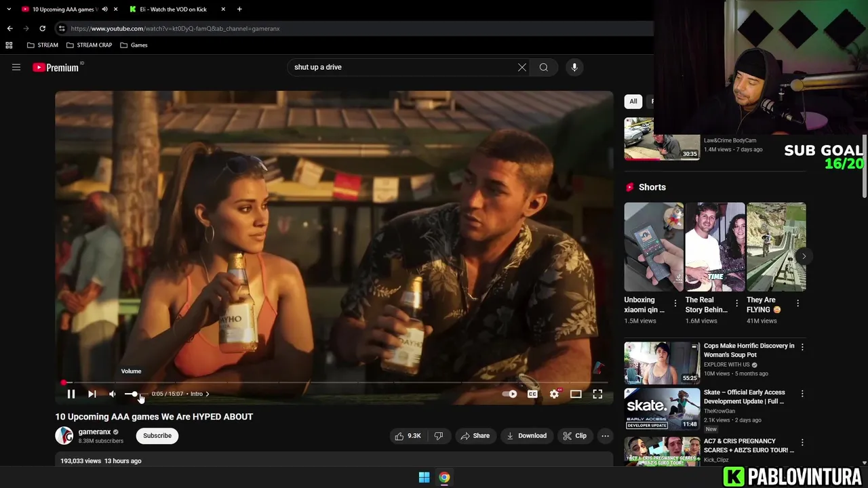Viewport: 868px width, 488px height.
Task: Share the video
Action: (x=475, y=436)
